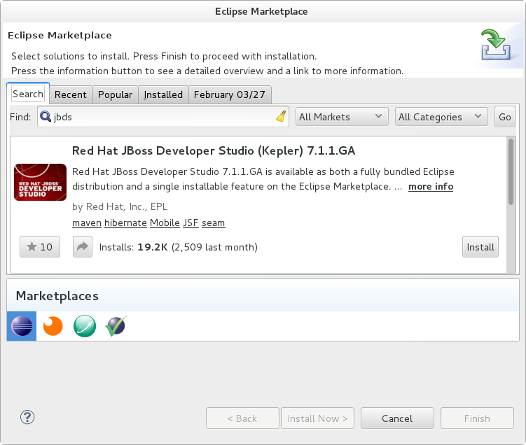526x445 pixels.
Task: Click the share arrow icon
Action: (83, 247)
